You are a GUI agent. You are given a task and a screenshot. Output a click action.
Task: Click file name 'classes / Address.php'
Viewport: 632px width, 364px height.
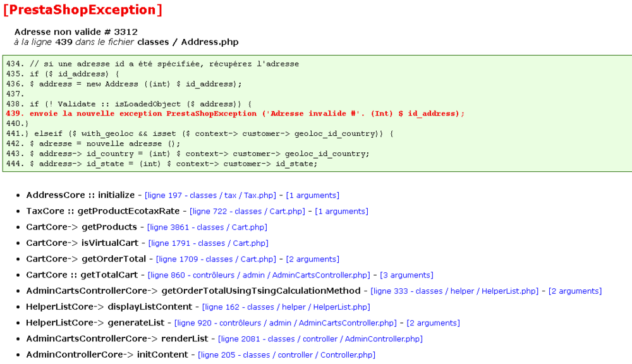coord(188,42)
